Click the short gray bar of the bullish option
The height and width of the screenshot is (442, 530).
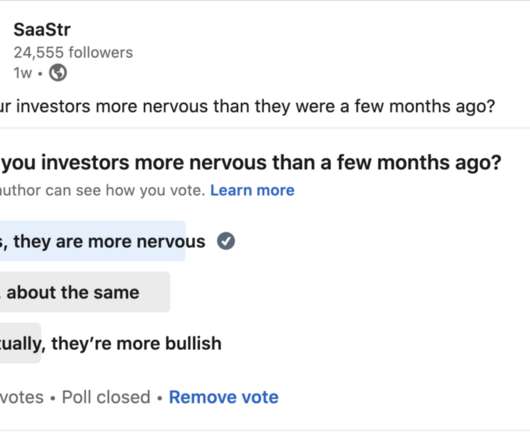(20, 343)
